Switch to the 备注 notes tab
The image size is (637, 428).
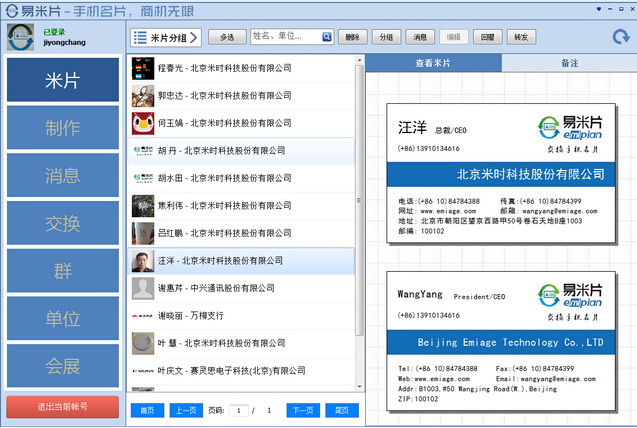pyautogui.click(x=569, y=63)
